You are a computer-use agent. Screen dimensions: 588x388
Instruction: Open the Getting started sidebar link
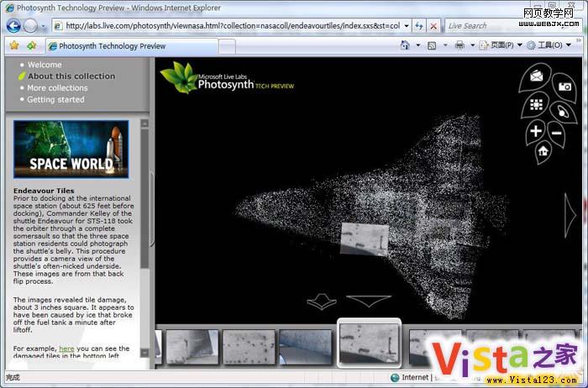pyautogui.click(x=55, y=99)
